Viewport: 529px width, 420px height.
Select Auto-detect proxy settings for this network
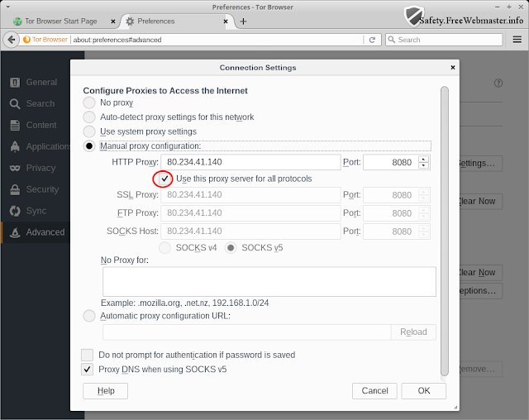89,117
